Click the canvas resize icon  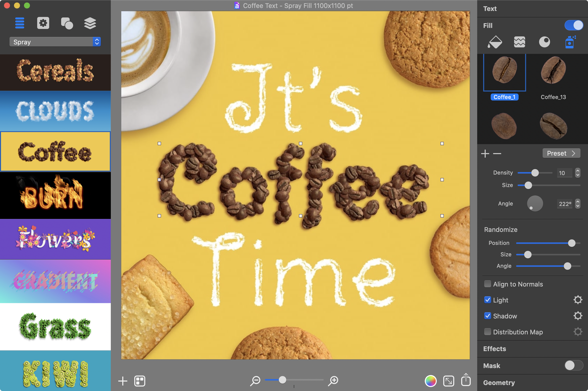click(448, 381)
